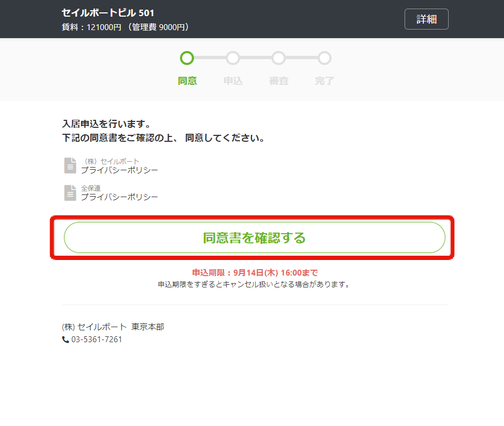Select the 申込 step circle
Screen dimensions: 504x426
[233, 58]
